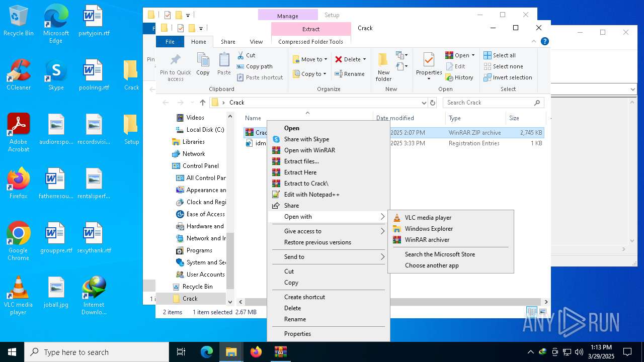644x362 pixels.
Task: Open Adobe Acrobat desktop icon
Action: pos(19,133)
